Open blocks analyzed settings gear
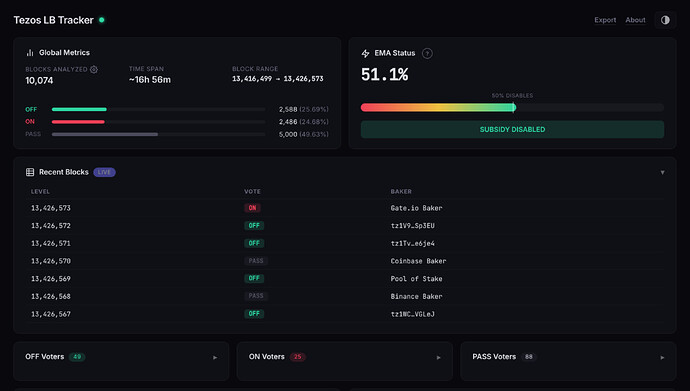The width and height of the screenshot is (690, 391). [94, 69]
